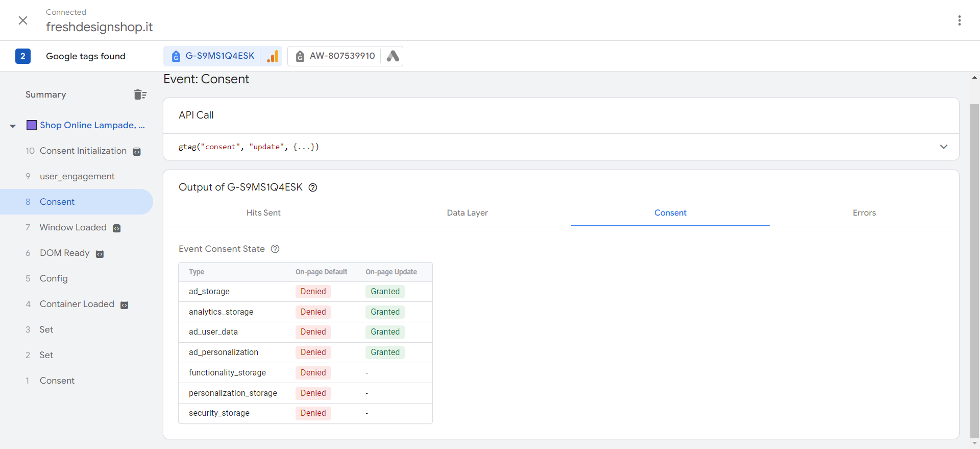Open the Errors tab
This screenshot has height=449, width=980.
point(864,213)
